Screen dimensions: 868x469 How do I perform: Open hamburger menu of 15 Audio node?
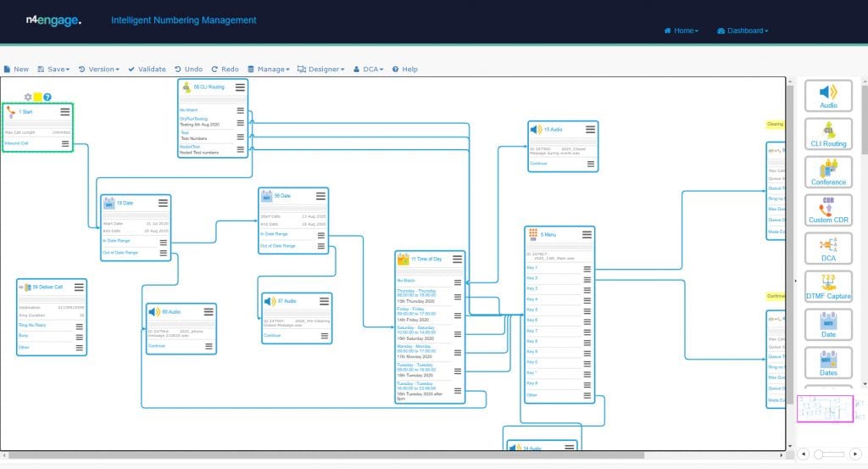coord(590,129)
